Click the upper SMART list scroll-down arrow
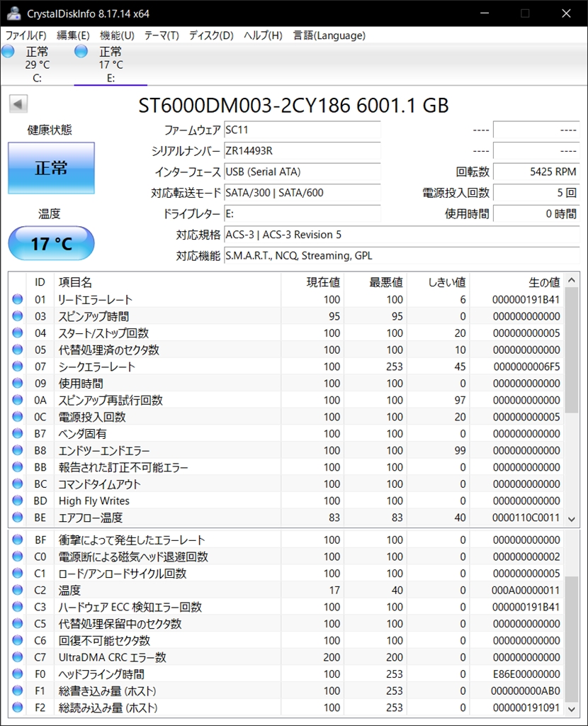588x726 pixels. coord(572,519)
